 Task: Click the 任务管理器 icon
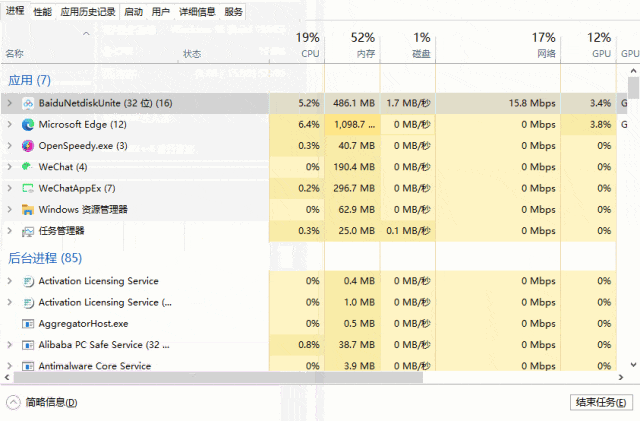[x=28, y=232]
